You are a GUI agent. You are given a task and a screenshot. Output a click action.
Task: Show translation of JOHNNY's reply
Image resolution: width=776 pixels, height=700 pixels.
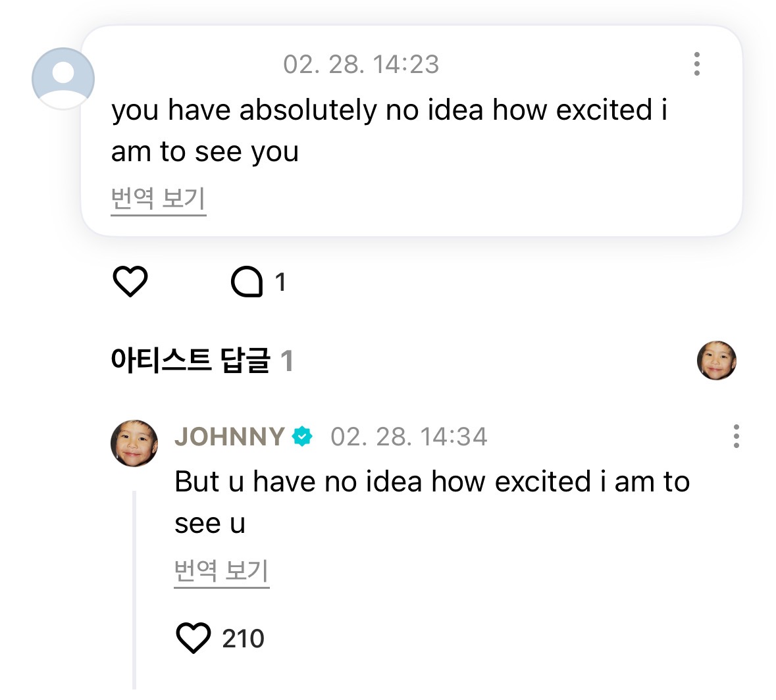[221, 570]
